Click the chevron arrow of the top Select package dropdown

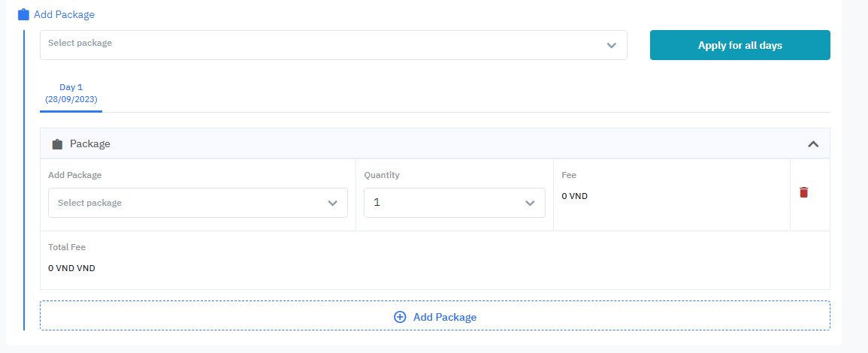click(611, 45)
